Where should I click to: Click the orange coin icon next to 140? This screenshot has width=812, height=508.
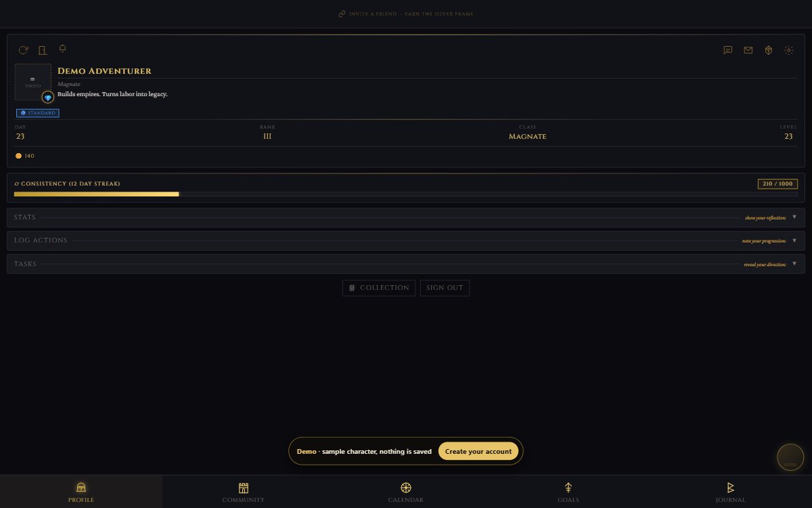pyautogui.click(x=18, y=156)
